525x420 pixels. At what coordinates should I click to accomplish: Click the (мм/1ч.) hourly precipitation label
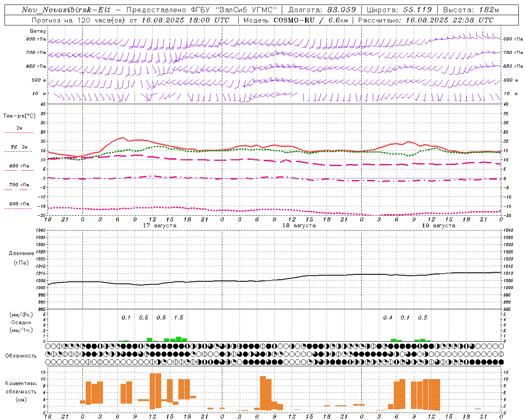[x=21, y=330]
